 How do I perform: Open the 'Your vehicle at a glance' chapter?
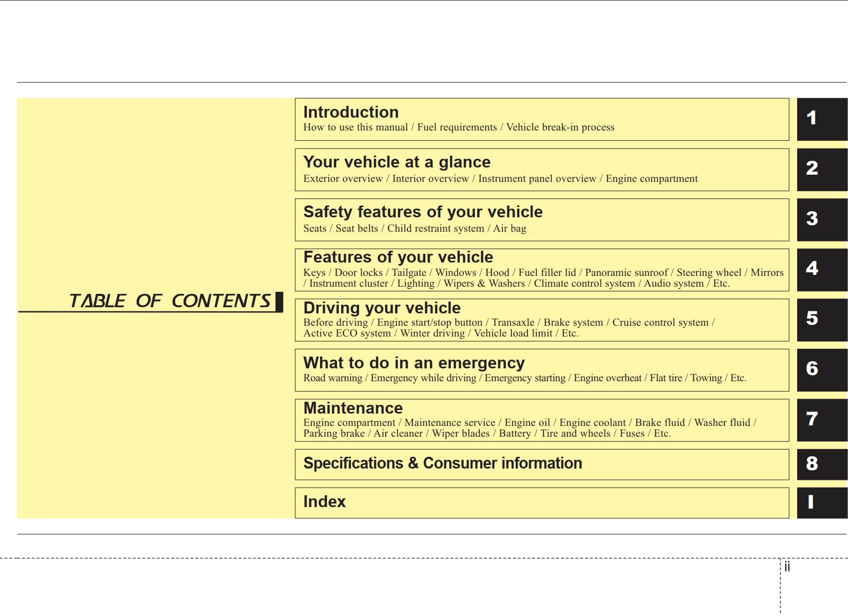click(x=397, y=162)
